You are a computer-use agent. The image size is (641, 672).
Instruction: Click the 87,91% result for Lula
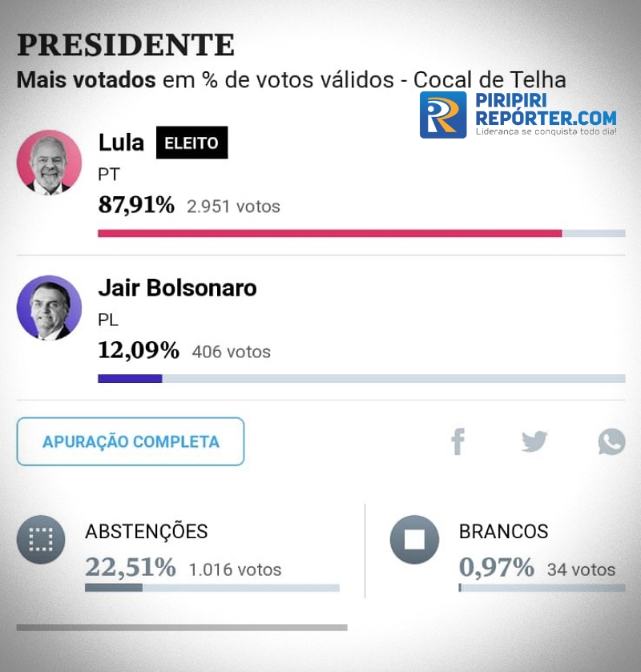(136, 205)
